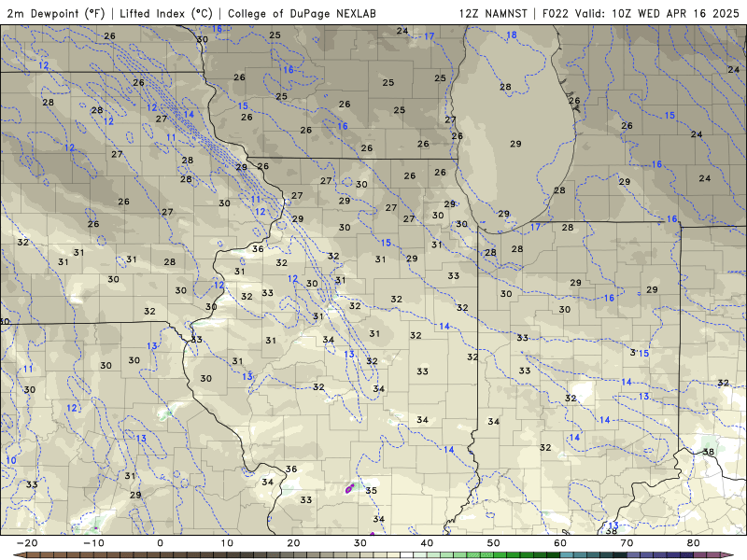Click the left arrow end of color bar
Image resolution: width=747 pixels, height=560 pixels.
[x=19, y=555]
